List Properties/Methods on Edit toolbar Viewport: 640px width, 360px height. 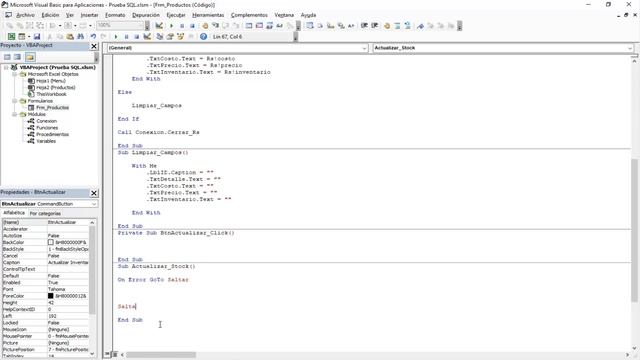(x=310, y=26)
